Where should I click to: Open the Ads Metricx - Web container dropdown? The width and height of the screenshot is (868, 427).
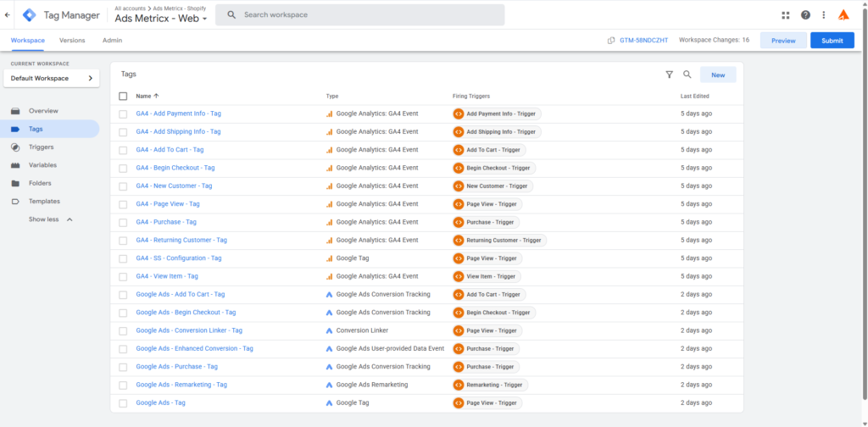[160, 19]
